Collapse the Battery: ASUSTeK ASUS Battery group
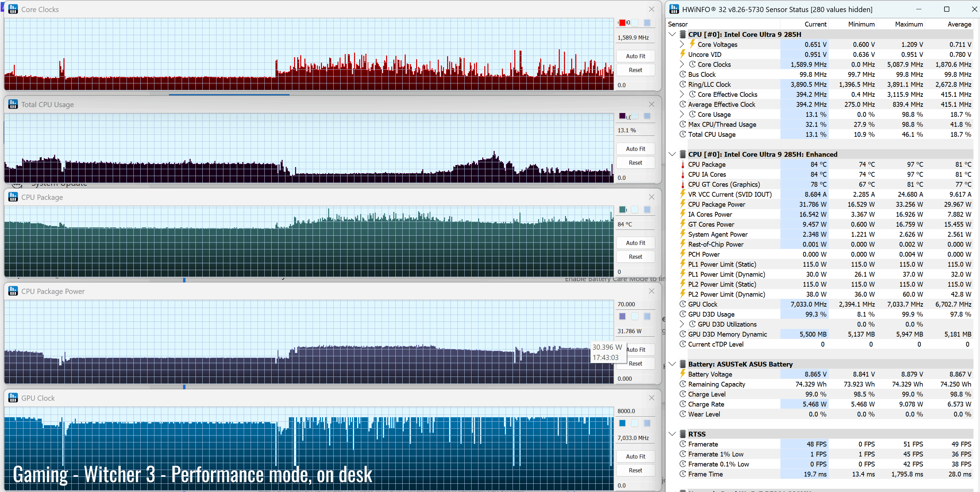This screenshot has height=492, width=980. pos(672,364)
